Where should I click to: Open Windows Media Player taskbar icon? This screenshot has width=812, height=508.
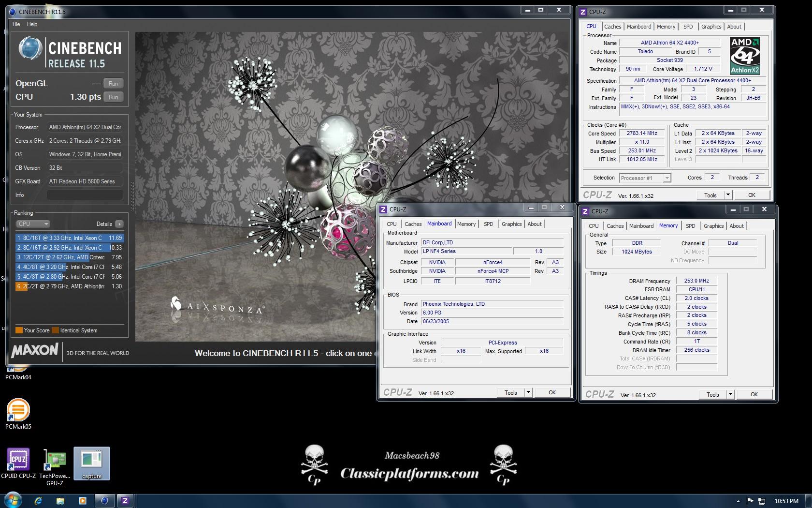[x=82, y=501]
